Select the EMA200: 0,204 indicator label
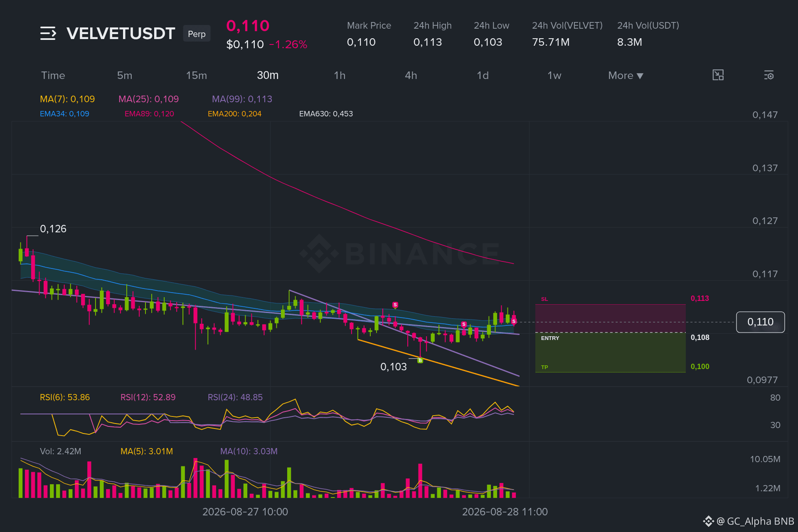Image resolution: width=798 pixels, height=532 pixels. tap(234, 113)
